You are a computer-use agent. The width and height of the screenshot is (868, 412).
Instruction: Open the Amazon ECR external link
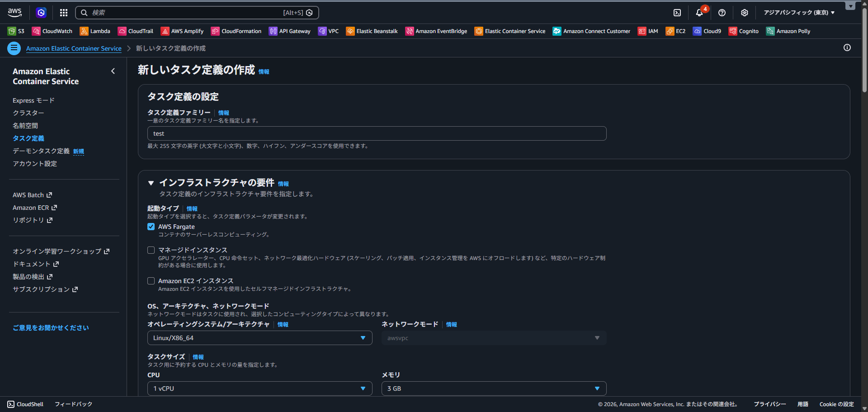[35, 208]
